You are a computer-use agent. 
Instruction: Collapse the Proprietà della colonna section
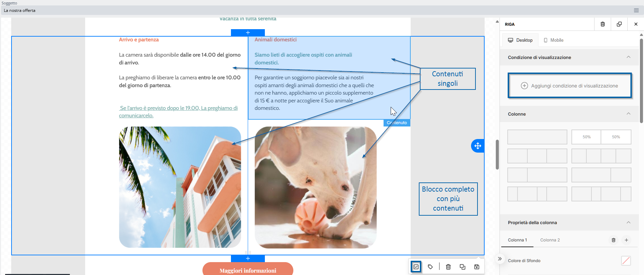click(x=628, y=222)
